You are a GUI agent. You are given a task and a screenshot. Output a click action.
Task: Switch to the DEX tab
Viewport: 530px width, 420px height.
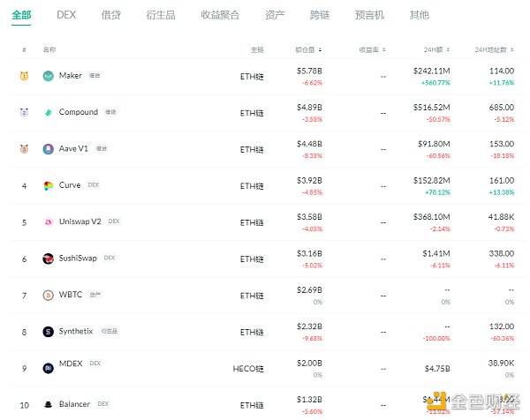(x=66, y=15)
